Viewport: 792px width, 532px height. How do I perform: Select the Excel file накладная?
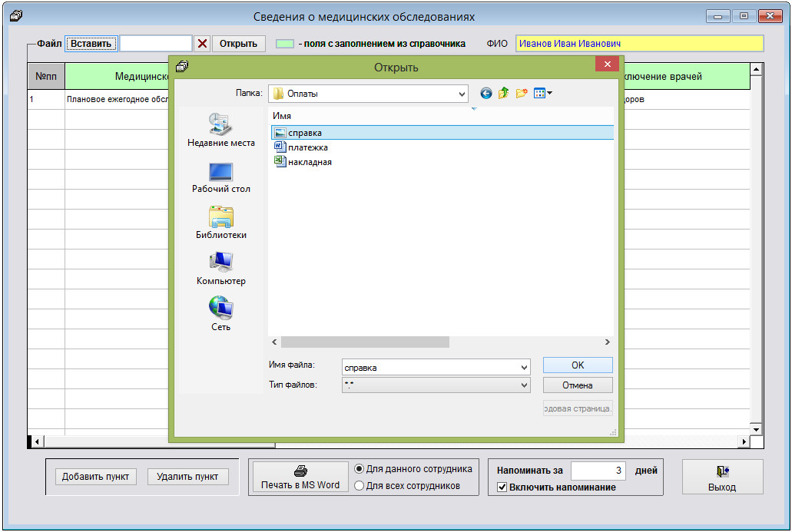[x=303, y=162]
